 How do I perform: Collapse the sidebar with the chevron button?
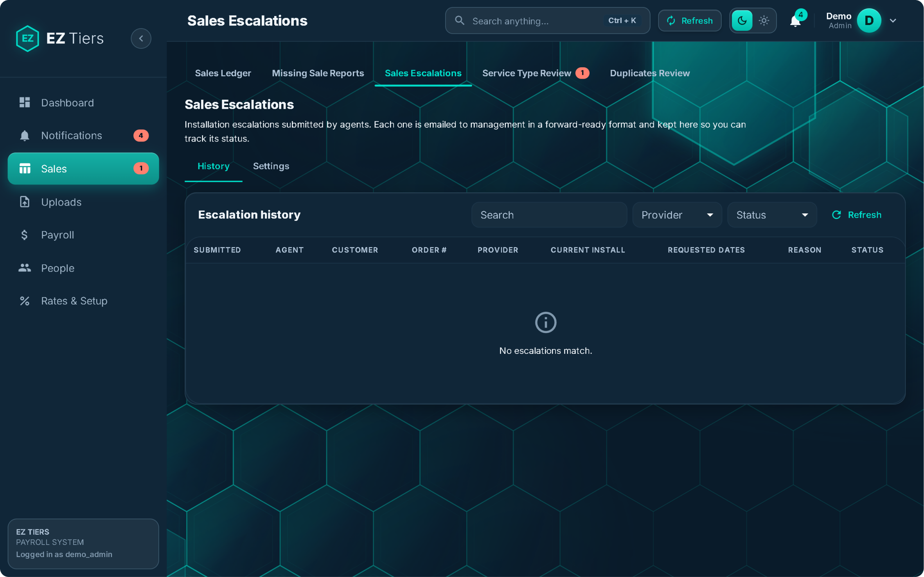click(x=141, y=38)
